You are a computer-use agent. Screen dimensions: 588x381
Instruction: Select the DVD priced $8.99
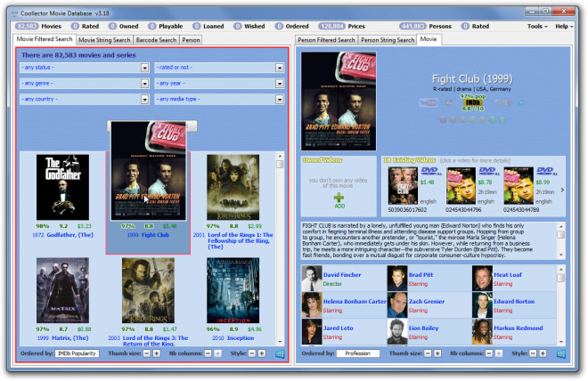tap(519, 185)
